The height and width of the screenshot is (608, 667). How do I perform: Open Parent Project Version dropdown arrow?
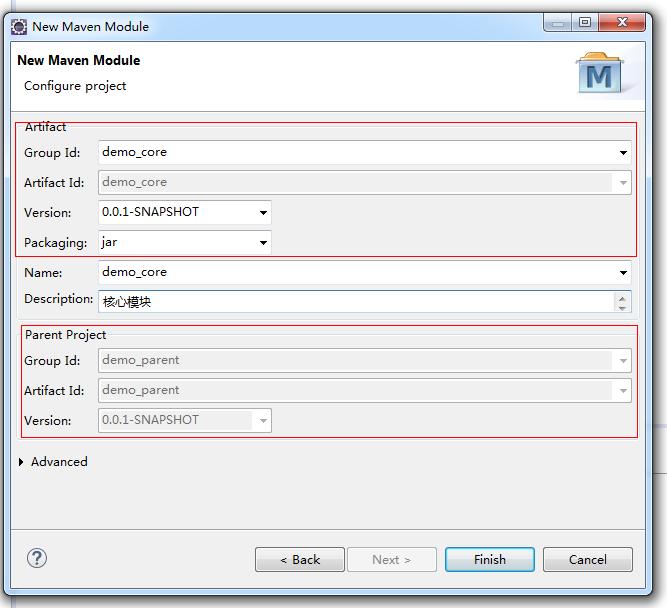(263, 421)
